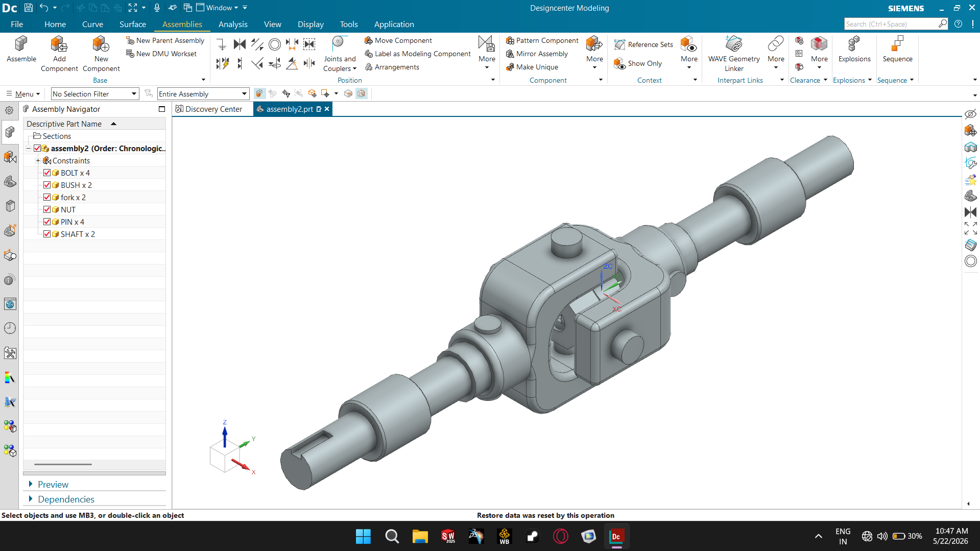Open Joints and Couplers tool
980x551 pixels.
tap(340, 54)
